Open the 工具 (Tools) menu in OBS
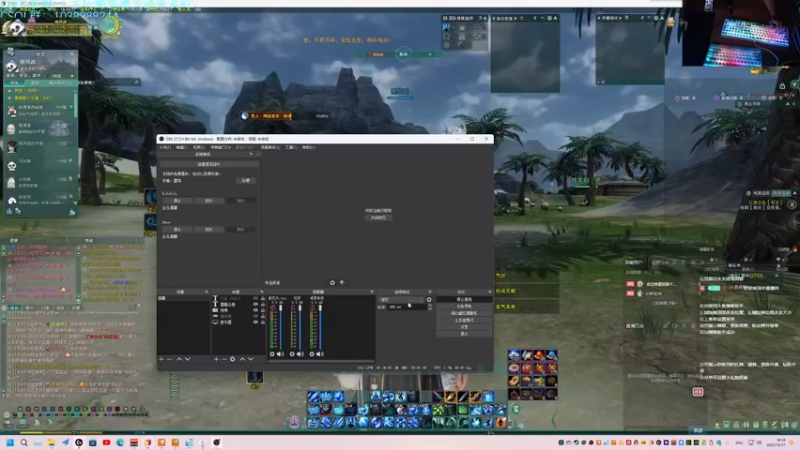 tap(291, 147)
